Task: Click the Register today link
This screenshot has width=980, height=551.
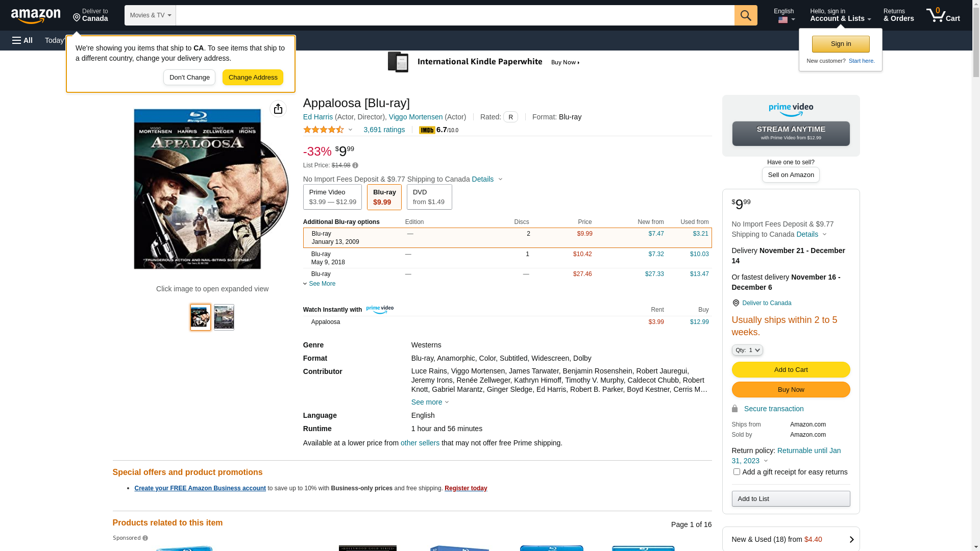Action: (x=465, y=489)
